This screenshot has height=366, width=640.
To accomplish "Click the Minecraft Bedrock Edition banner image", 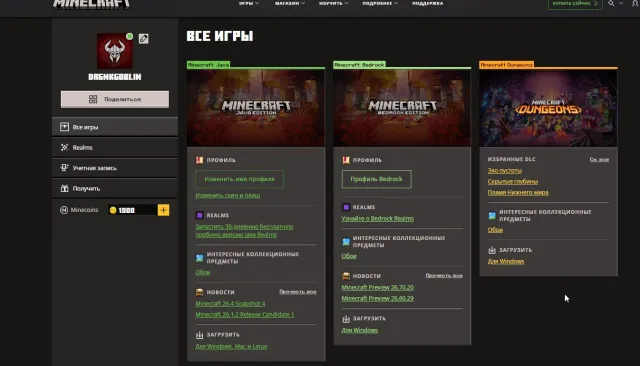I will (402, 108).
